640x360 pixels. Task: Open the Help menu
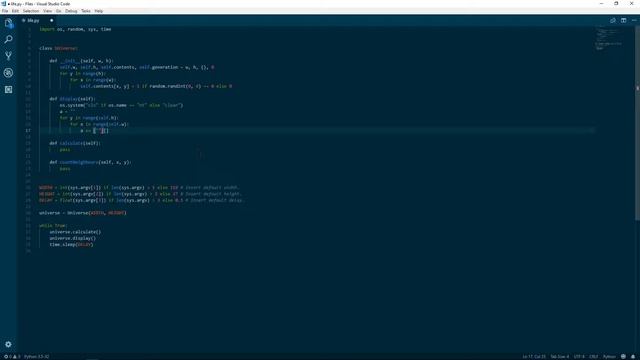[99, 11]
